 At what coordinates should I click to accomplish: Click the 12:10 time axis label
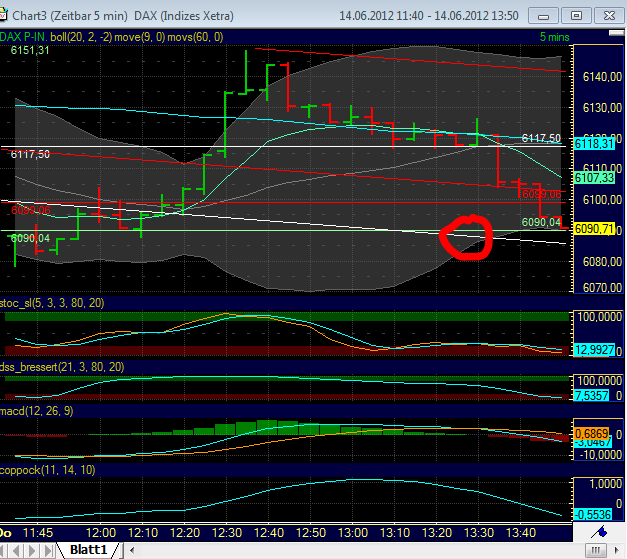point(143,533)
